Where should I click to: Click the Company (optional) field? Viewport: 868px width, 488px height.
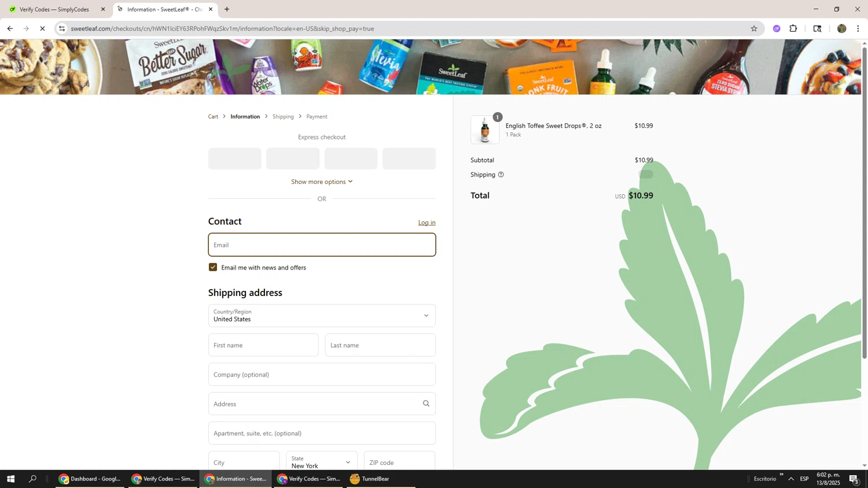click(322, 375)
